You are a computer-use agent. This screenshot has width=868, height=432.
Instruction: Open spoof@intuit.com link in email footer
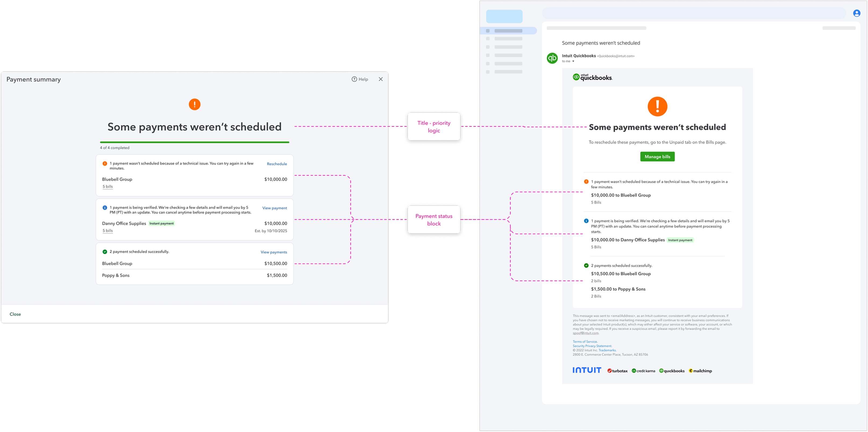click(586, 333)
